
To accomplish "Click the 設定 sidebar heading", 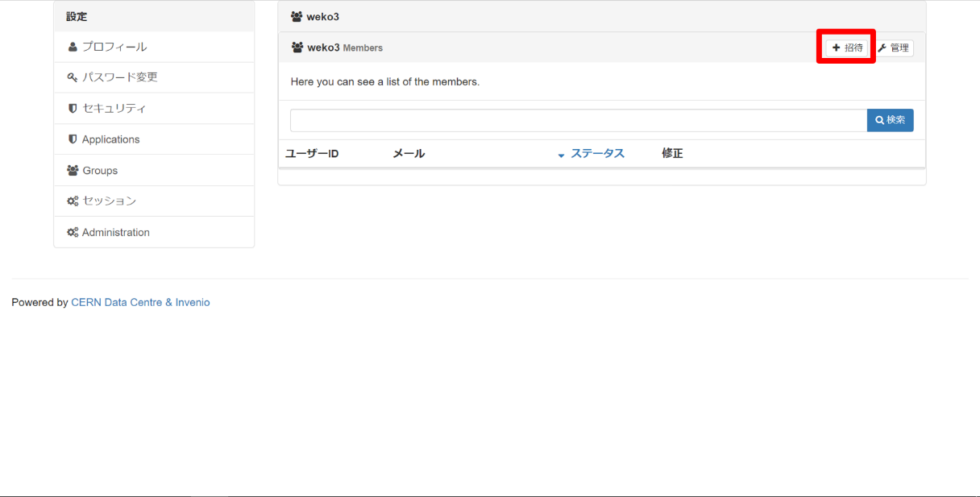I will click(77, 16).
